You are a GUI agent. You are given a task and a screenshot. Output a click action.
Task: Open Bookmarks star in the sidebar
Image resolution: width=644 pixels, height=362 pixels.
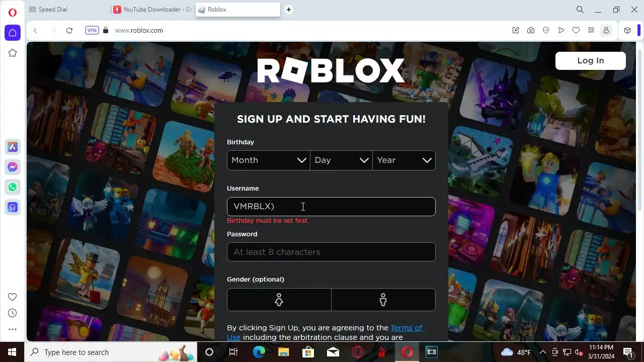pyautogui.click(x=13, y=53)
